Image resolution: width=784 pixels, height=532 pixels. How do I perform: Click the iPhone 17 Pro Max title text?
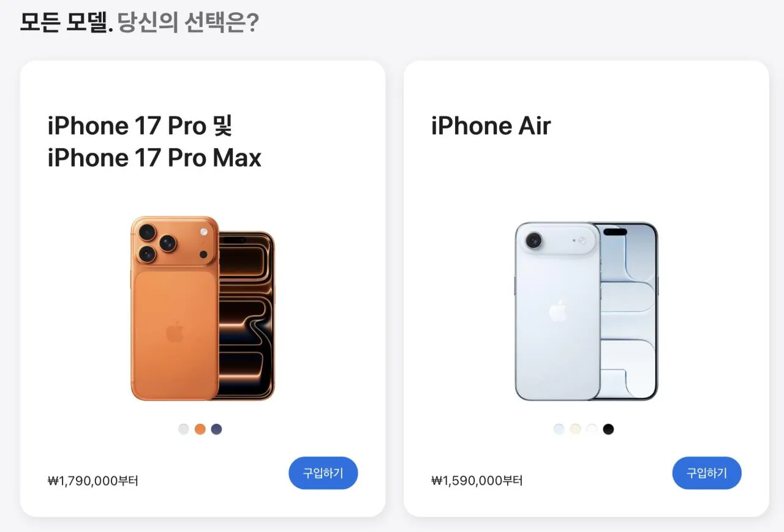[154, 158]
